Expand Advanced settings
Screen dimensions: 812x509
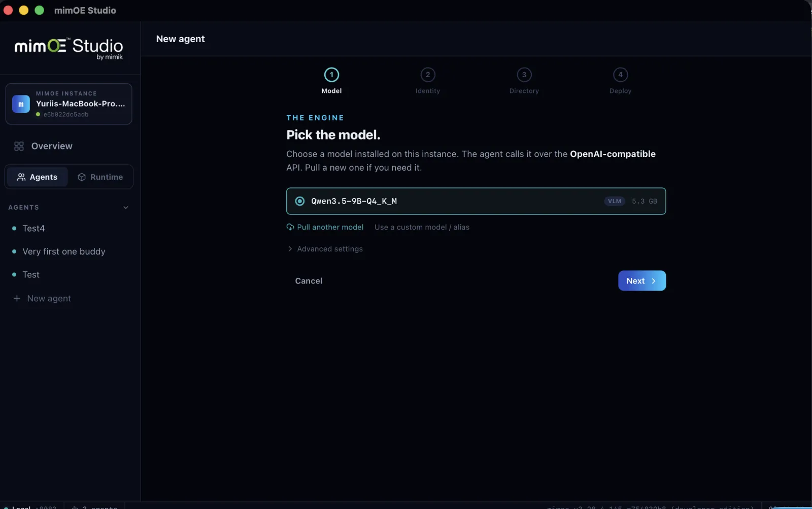[x=325, y=249]
